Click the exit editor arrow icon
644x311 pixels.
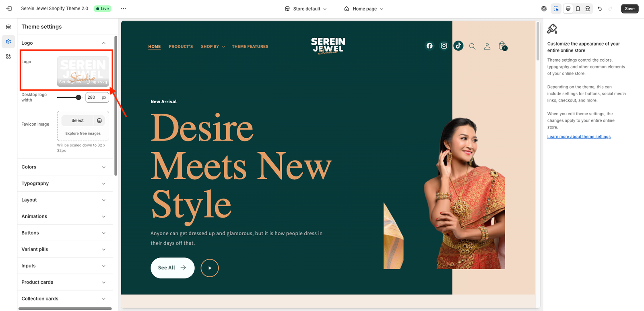(9, 8)
